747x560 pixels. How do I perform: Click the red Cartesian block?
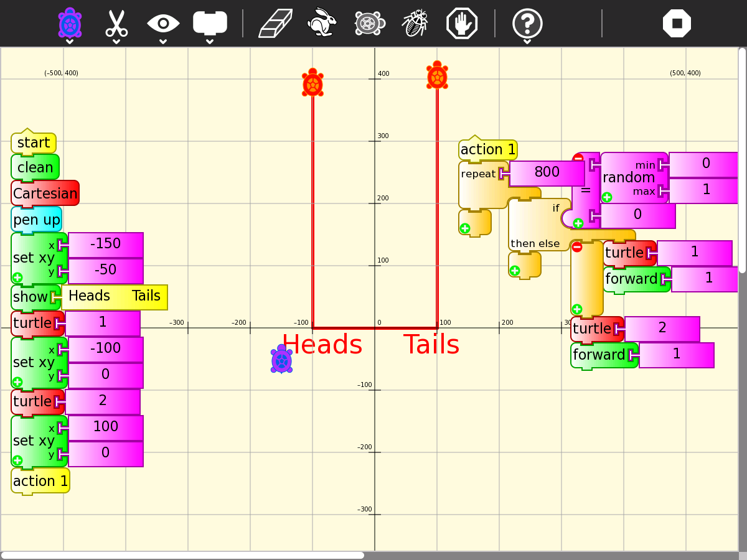click(45, 194)
